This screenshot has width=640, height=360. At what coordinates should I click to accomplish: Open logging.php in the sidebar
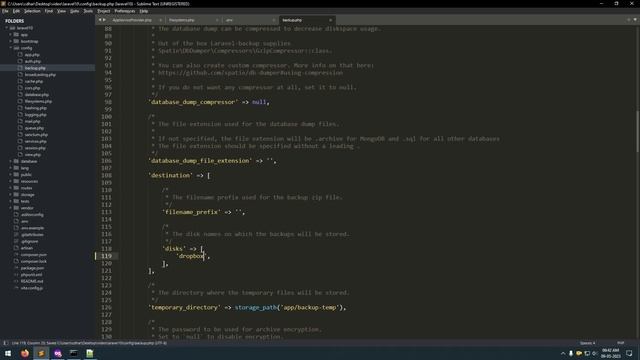pos(36,115)
